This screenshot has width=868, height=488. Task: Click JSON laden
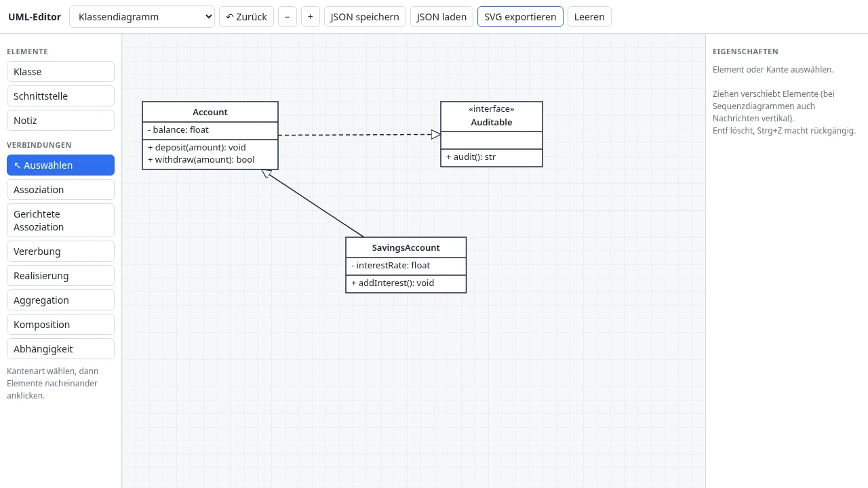441,17
